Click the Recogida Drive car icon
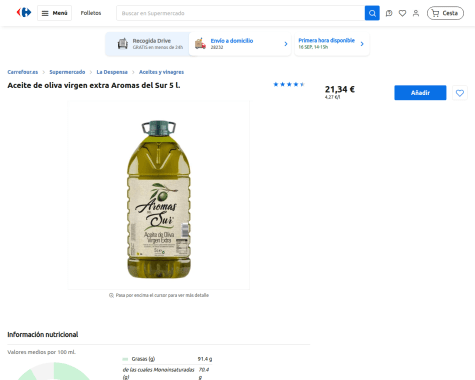 tap(123, 44)
